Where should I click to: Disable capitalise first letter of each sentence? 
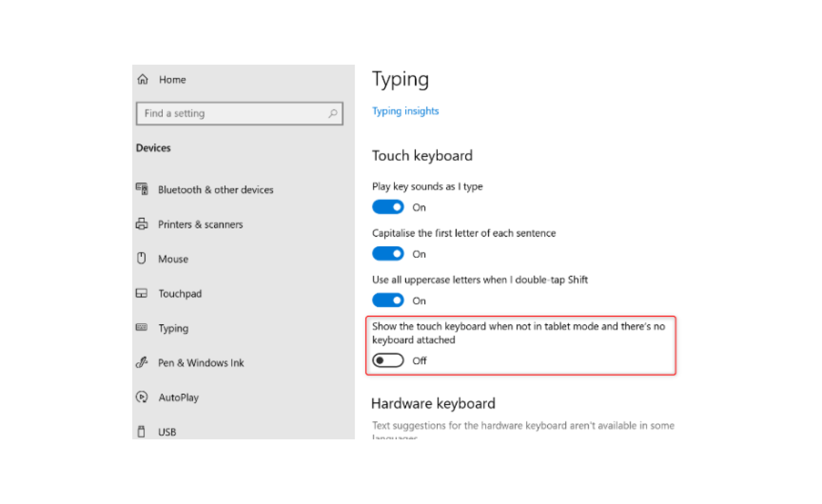coord(388,254)
